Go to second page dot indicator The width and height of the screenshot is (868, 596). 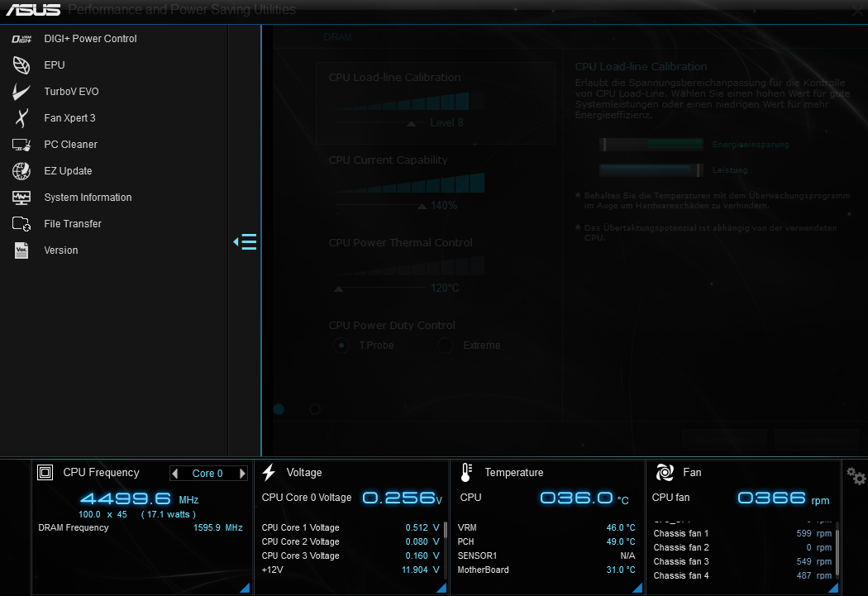pos(315,409)
